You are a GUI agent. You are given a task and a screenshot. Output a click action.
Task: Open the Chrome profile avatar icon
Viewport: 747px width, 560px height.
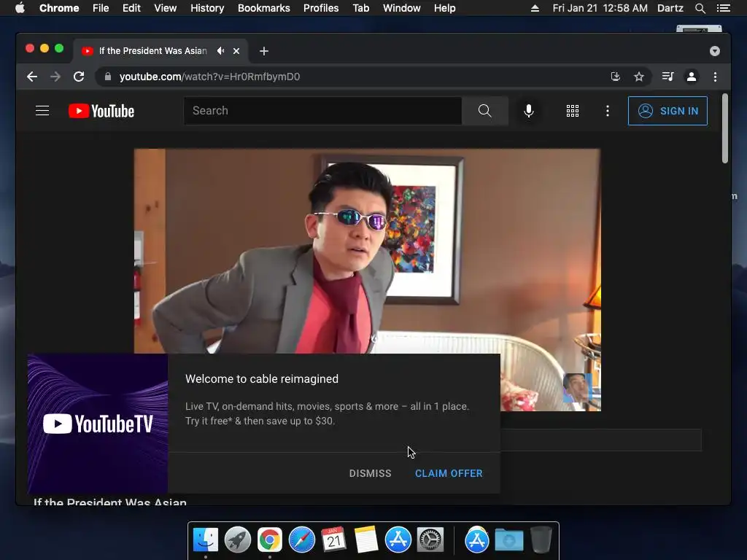click(692, 77)
